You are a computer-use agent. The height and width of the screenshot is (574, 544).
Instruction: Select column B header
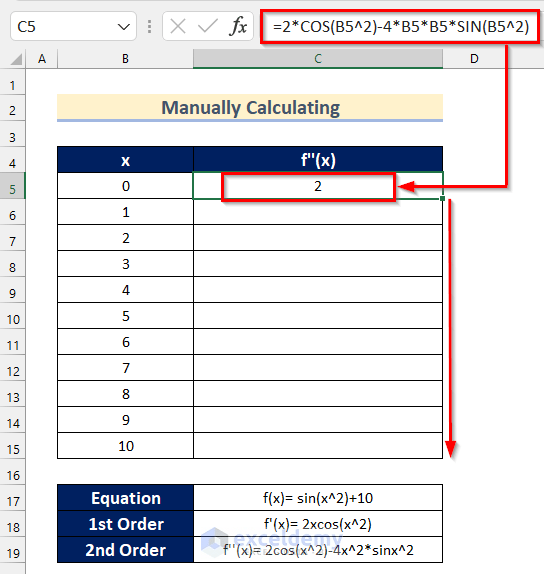125,59
